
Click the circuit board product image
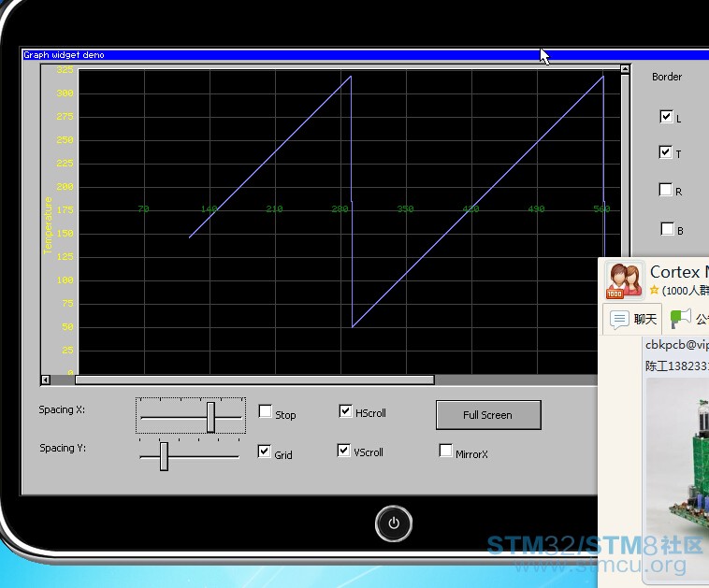tap(677, 477)
